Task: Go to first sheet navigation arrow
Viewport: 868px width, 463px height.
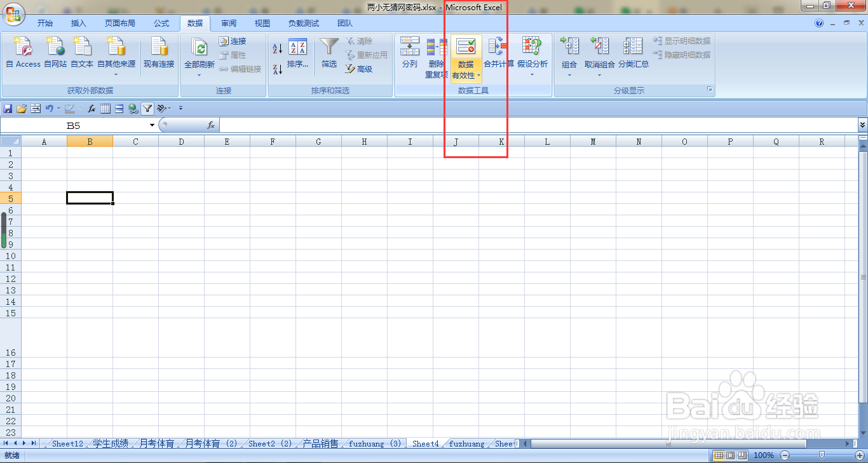Action: [x=6, y=443]
